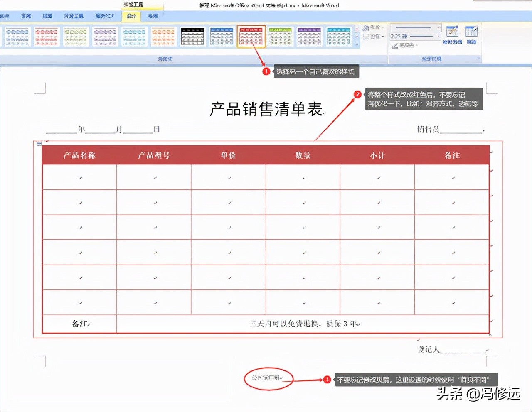Screen dimensions: 532x412
Task: Open the Pen Color swatch menu
Action: [x=405, y=45]
